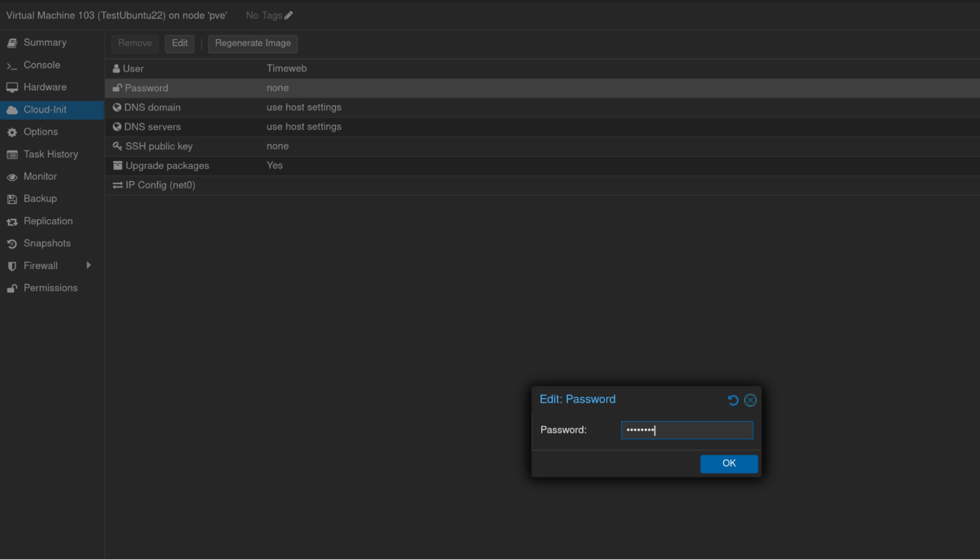Expand the Firewall submenu arrow
Viewport: 980px width, 560px height.
coord(89,265)
